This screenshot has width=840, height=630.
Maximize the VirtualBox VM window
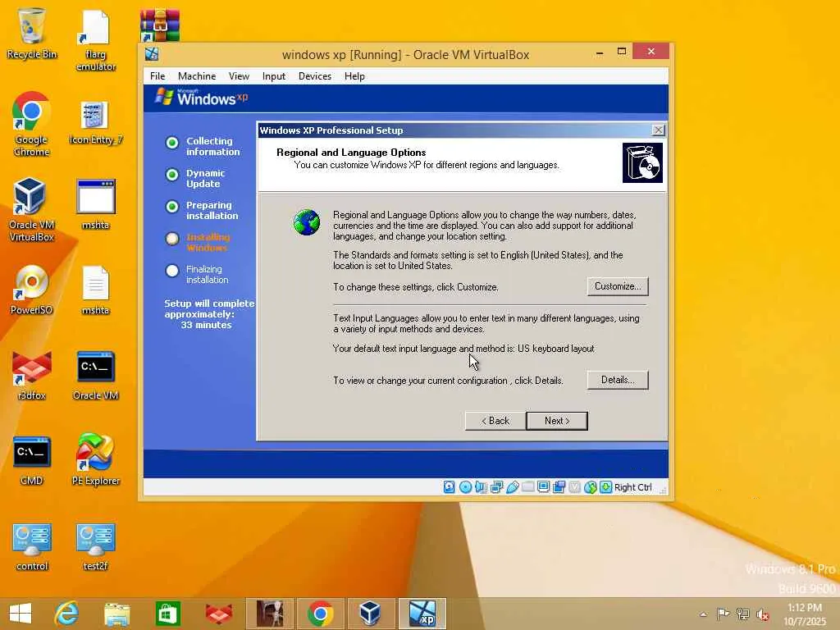(622, 52)
